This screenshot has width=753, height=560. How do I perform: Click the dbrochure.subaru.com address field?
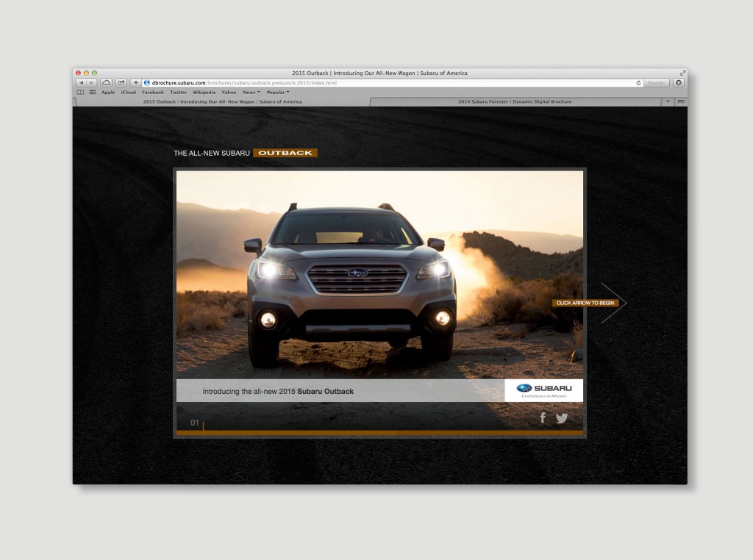(390, 83)
